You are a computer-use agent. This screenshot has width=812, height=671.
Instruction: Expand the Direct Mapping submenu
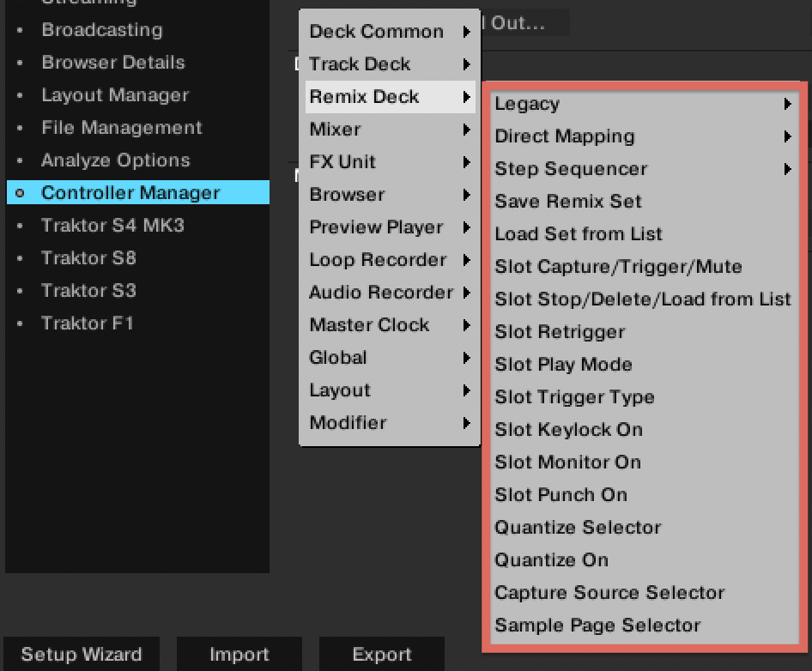point(565,136)
